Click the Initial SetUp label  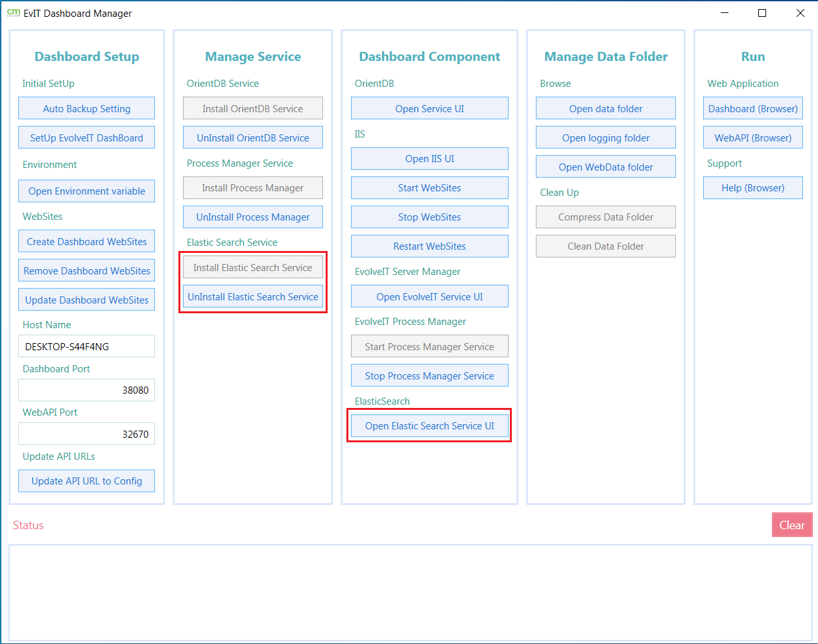coord(48,83)
